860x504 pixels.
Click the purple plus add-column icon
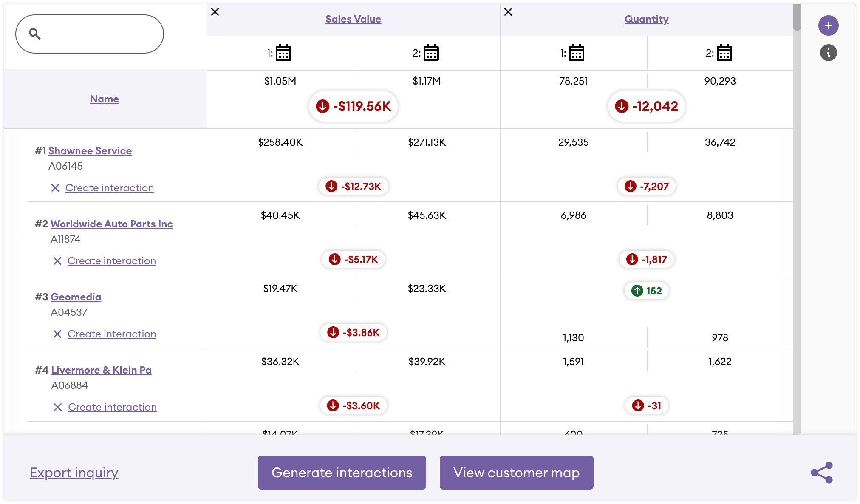point(828,26)
